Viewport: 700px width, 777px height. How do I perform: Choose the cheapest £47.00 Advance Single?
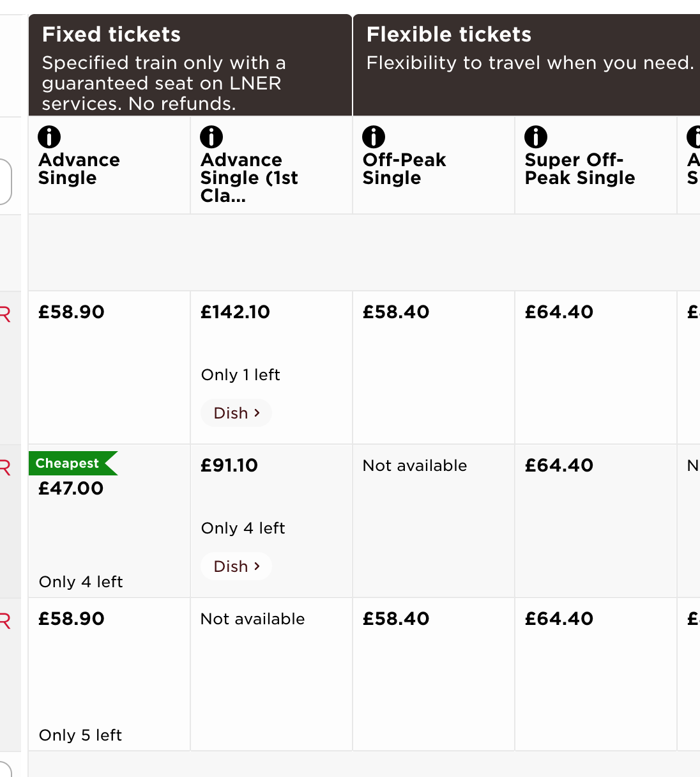pos(109,521)
